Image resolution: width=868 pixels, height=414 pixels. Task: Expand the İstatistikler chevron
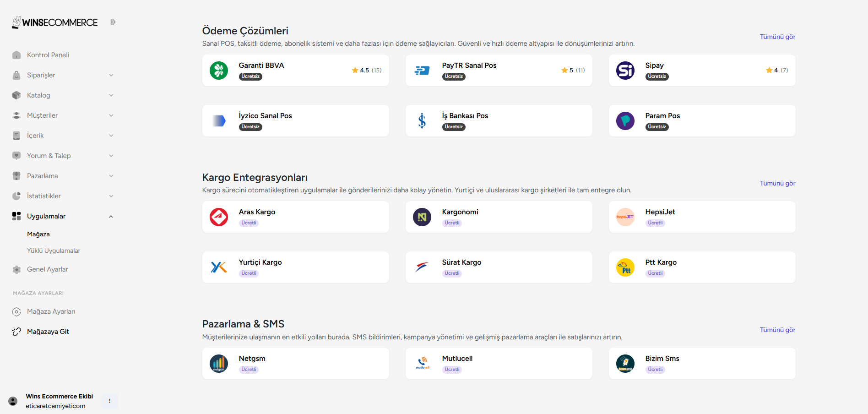pyautogui.click(x=111, y=196)
